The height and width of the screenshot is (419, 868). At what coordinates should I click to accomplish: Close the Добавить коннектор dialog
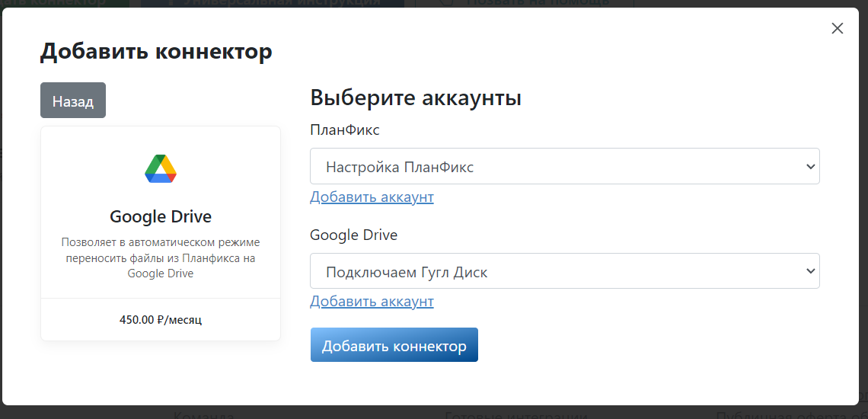837,28
